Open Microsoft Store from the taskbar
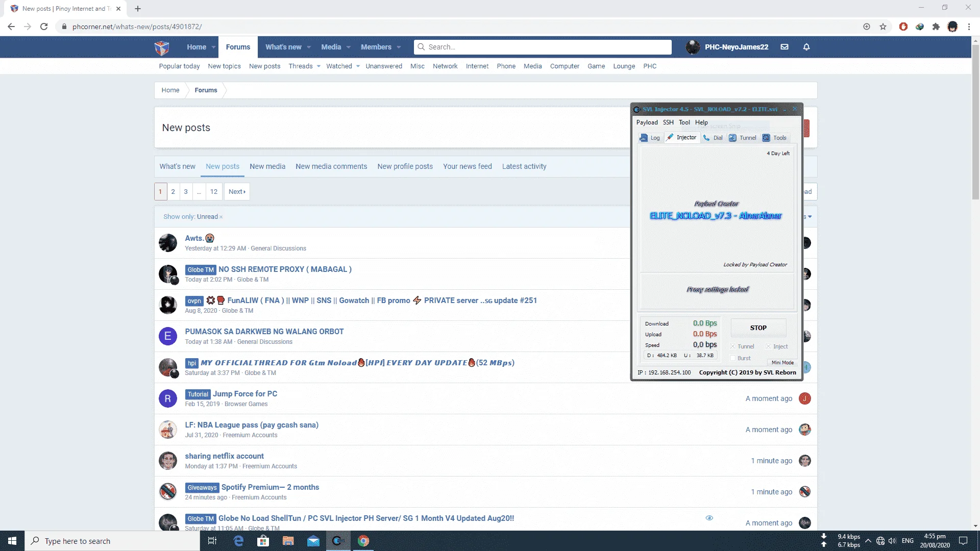This screenshot has height=551, width=980. (263, 541)
